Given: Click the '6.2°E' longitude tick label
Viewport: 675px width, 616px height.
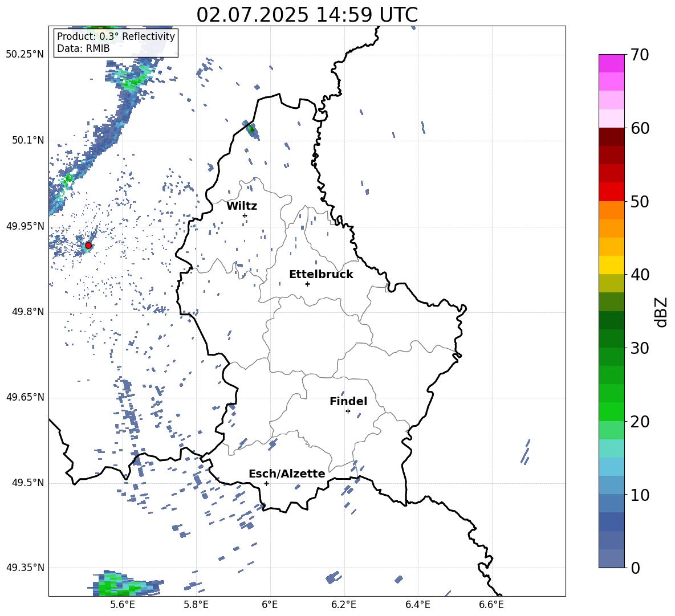Looking at the screenshot, I should [x=344, y=605].
